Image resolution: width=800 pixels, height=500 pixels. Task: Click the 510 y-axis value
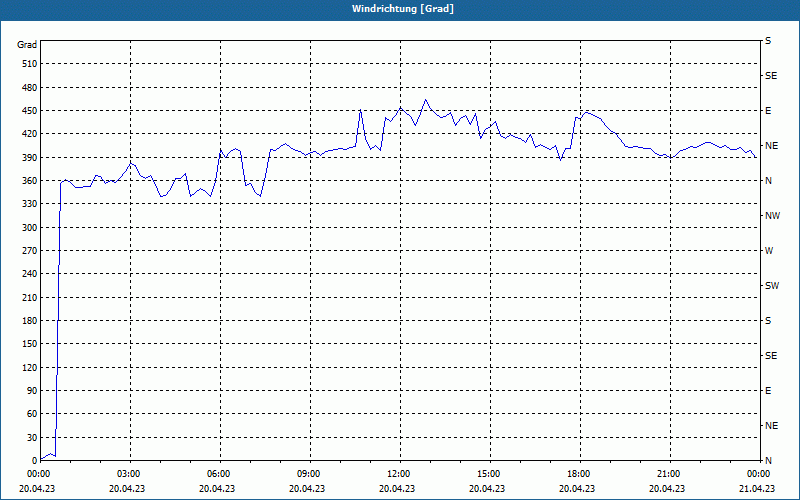click(x=30, y=64)
